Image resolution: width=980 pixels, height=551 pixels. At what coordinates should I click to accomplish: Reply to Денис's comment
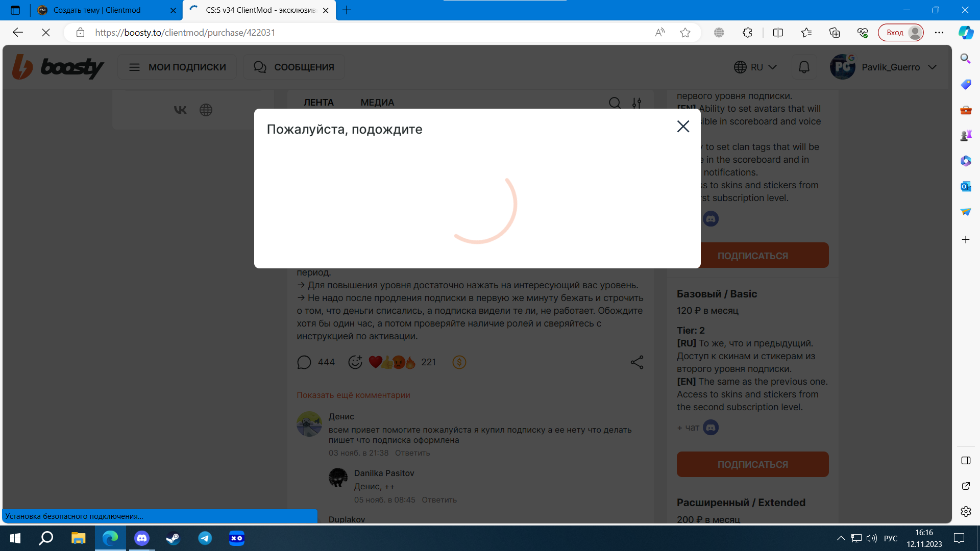pyautogui.click(x=412, y=453)
